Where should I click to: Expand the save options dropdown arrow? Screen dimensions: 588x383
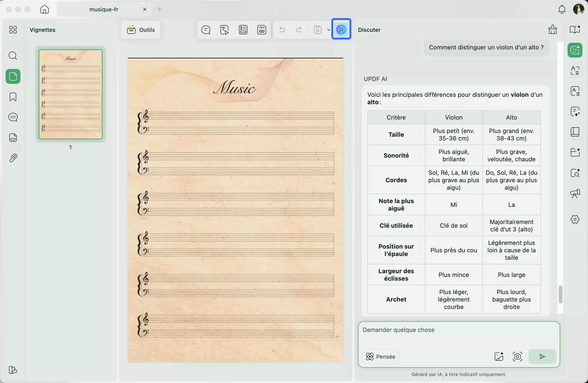(329, 30)
